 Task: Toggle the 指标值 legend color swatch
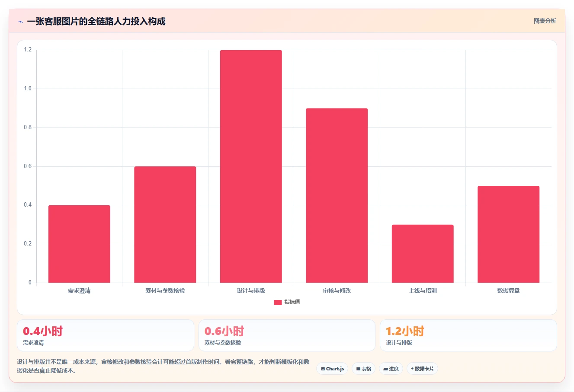pos(278,303)
